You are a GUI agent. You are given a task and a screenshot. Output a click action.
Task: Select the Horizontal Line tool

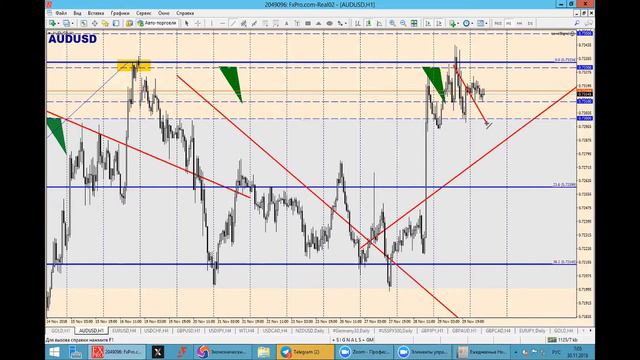tap(222, 23)
